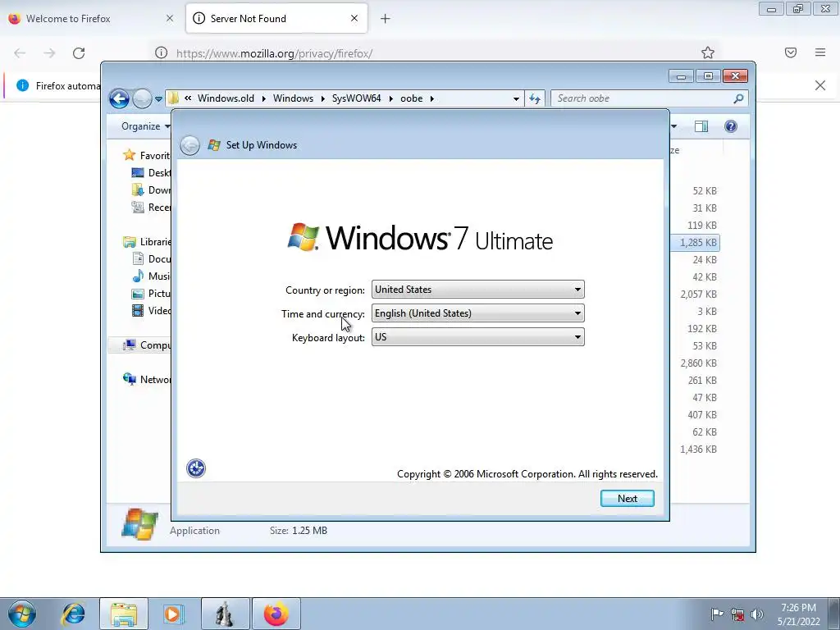Click the Save to Pocket icon
Screen dimensions: 840x630
pyautogui.click(x=791, y=52)
